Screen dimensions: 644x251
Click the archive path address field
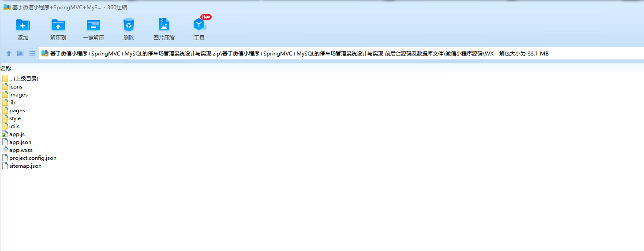click(x=341, y=54)
